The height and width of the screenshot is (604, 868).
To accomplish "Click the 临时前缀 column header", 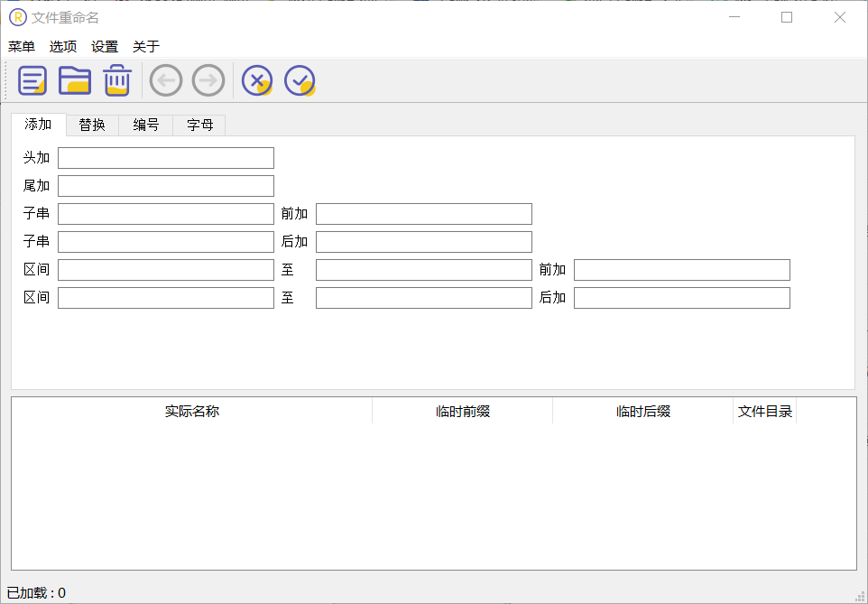I will click(463, 412).
